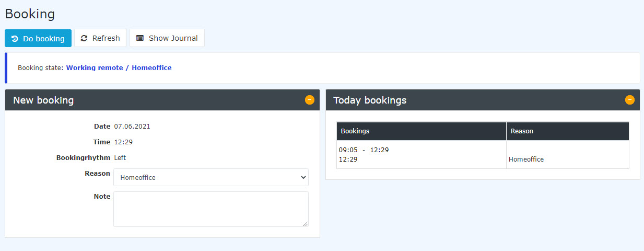The width and height of the screenshot is (644, 251).
Task: Click the journal list icon
Action: pyautogui.click(x=140, y=38)
